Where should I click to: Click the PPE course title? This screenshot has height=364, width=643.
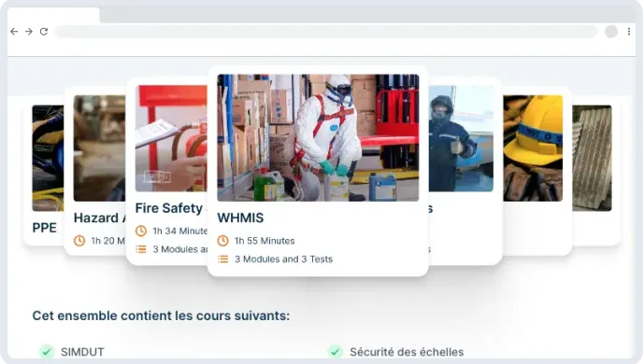point(44,228)
